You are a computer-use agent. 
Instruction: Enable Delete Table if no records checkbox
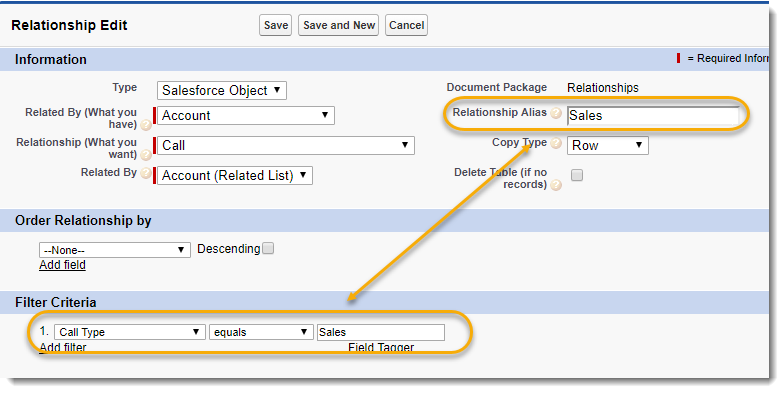coord(577,175)
